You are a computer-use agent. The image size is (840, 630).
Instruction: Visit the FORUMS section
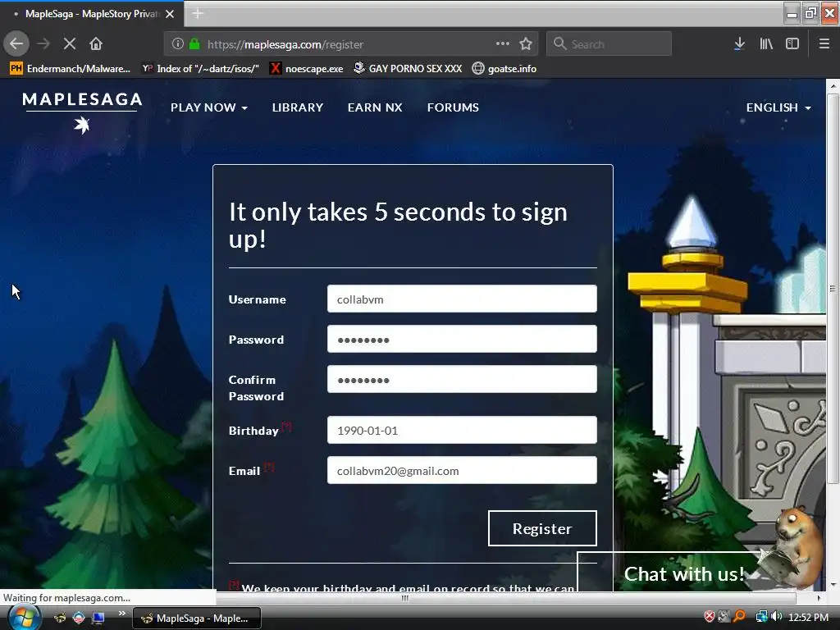coord(453,107)
